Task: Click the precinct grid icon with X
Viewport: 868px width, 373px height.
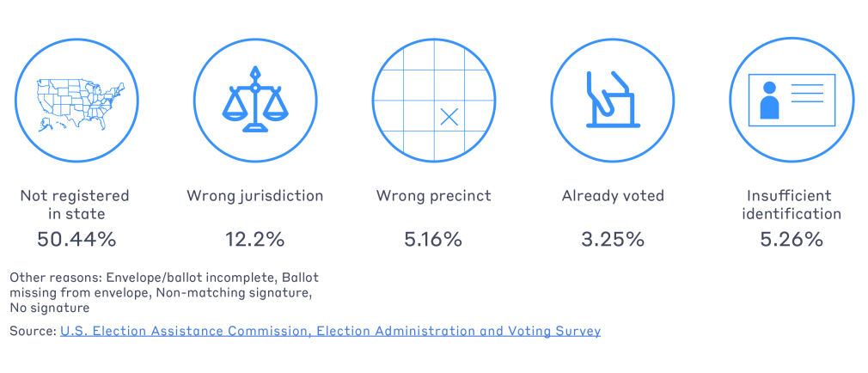Action: point(433,100)
